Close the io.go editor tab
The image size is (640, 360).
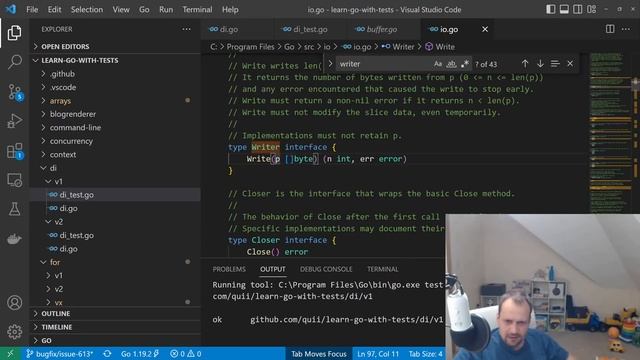click(485, 29)
